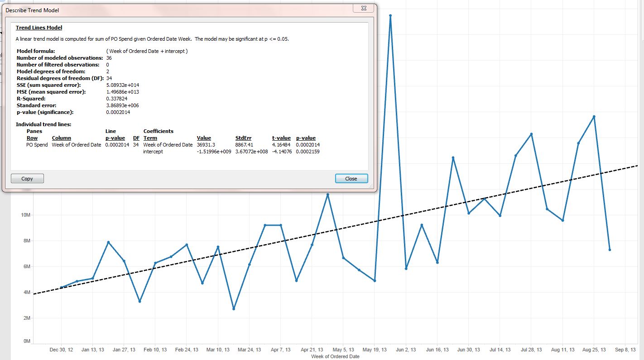Click the Dec 30, 12 axis label
This screenshot has height=360, width=644.
(x=61, y=349)
